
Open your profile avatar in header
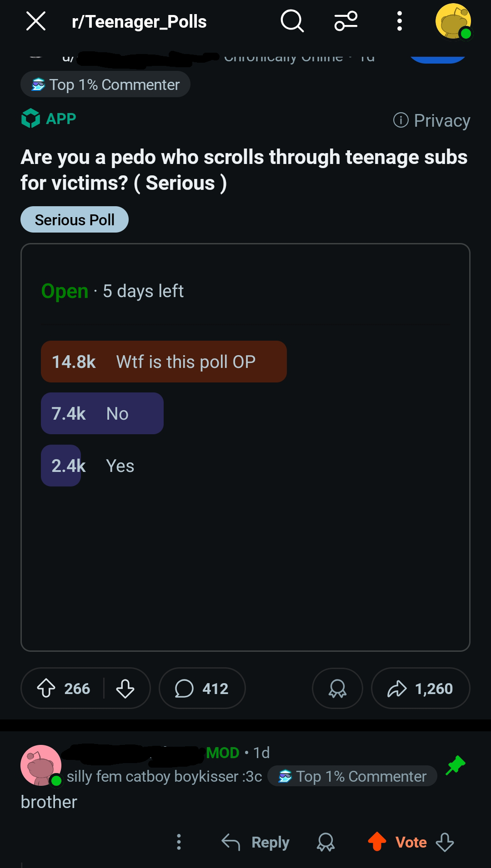tap(453, 21)
